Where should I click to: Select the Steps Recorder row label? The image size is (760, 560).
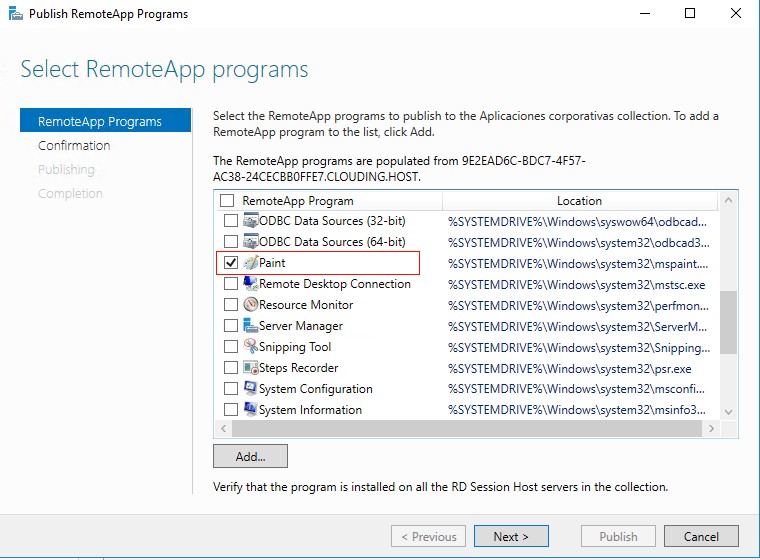pyautogui.click(x=298, y=368)
